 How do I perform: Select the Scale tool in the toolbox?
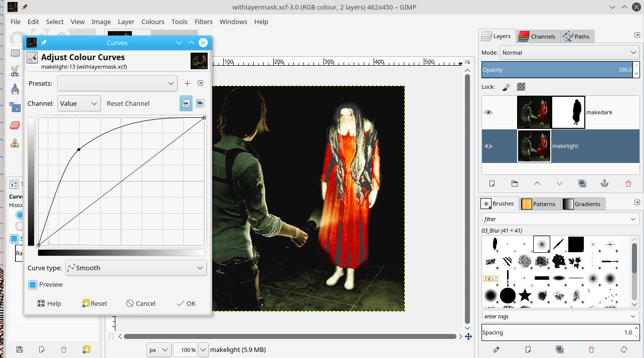click(x=15, y=107)
